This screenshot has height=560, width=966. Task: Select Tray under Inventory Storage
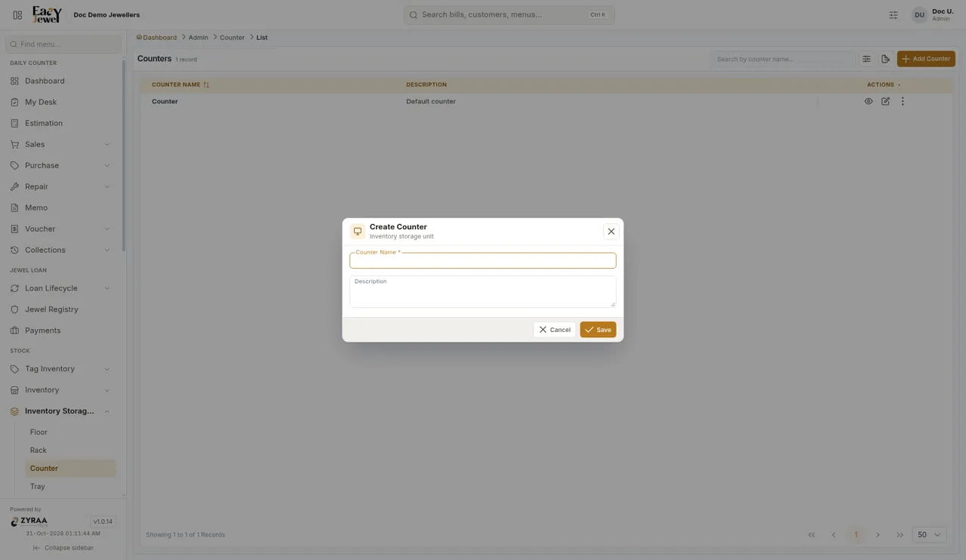[70, 487]
